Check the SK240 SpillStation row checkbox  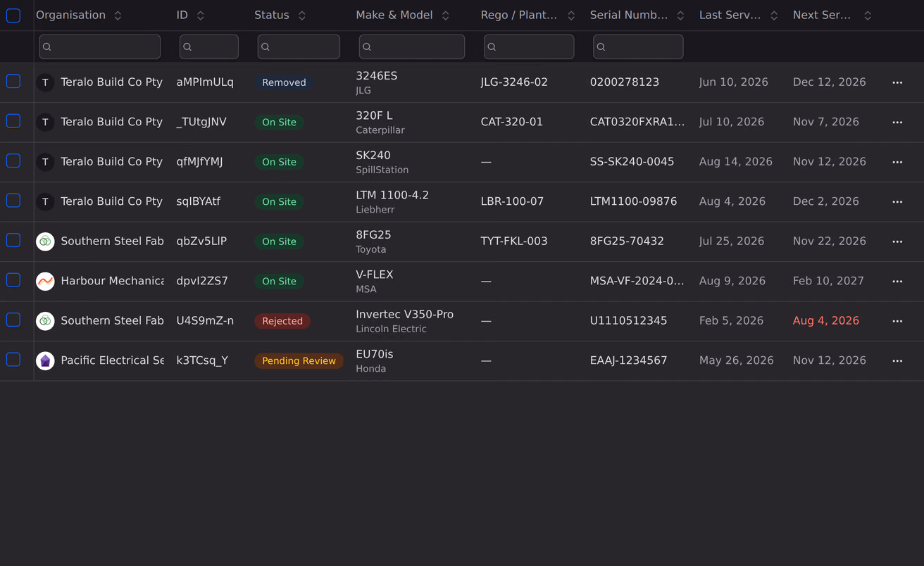tap(13, 161)
